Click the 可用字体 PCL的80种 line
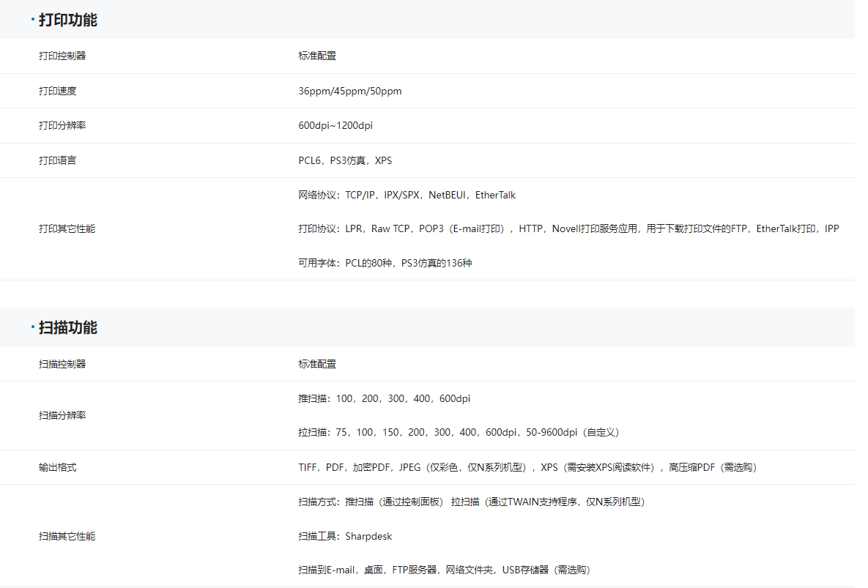Screen dimensions: 868x588 [385, 263]
